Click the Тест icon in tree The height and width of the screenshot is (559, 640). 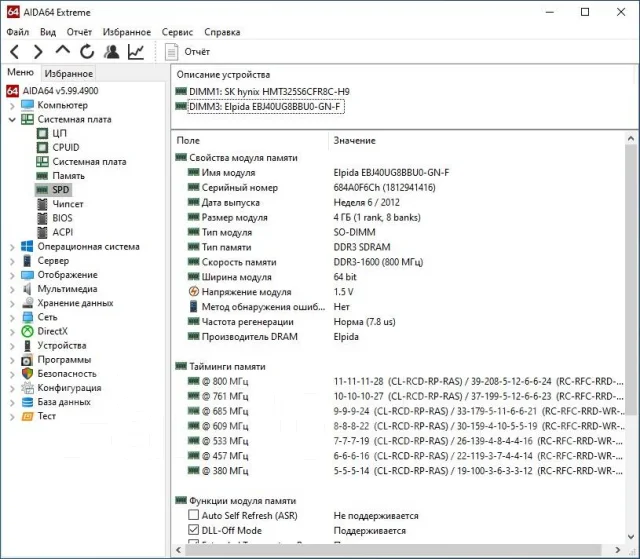coord(27,416)
